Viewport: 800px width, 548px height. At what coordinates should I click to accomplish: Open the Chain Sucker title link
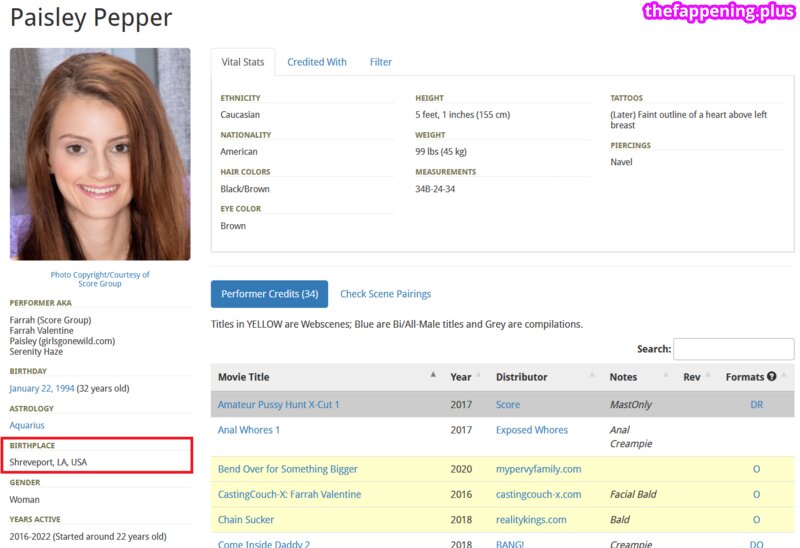246,520
